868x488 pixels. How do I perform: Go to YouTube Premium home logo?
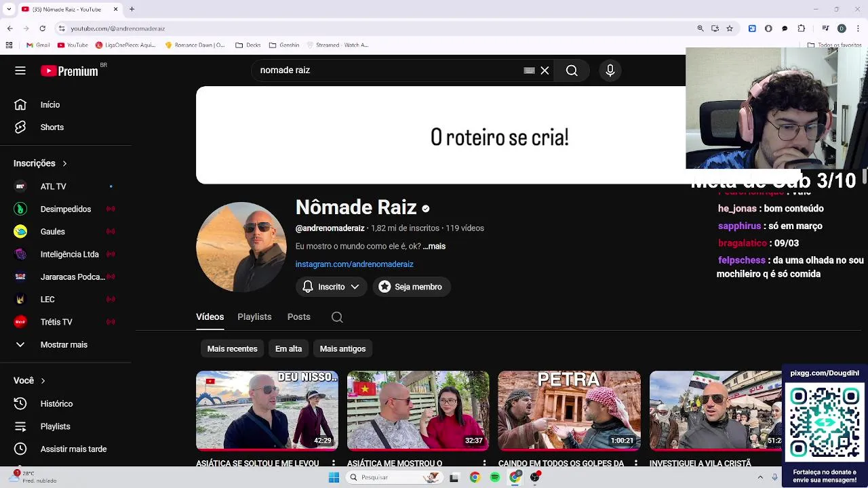69,70
